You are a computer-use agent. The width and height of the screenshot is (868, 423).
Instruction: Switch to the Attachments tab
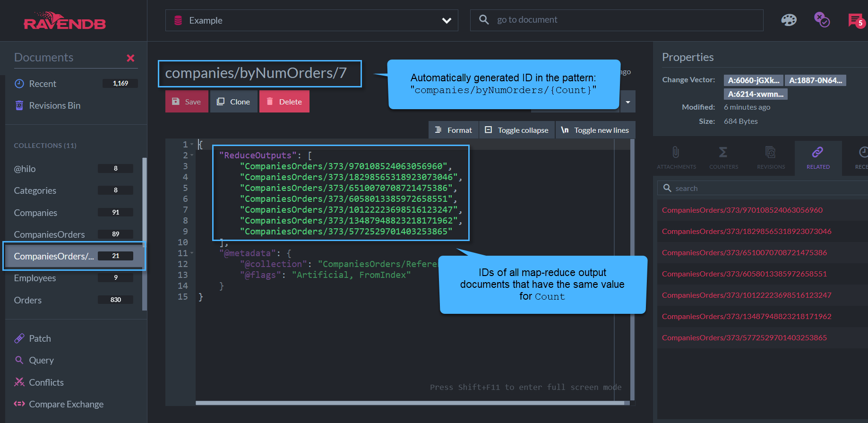[x=676, y=158]
